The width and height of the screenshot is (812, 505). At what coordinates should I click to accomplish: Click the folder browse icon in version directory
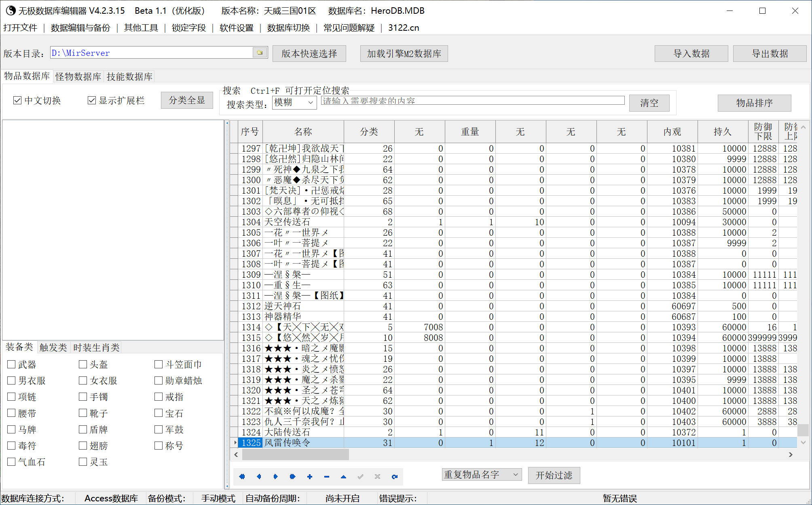[x=260, y=53]
